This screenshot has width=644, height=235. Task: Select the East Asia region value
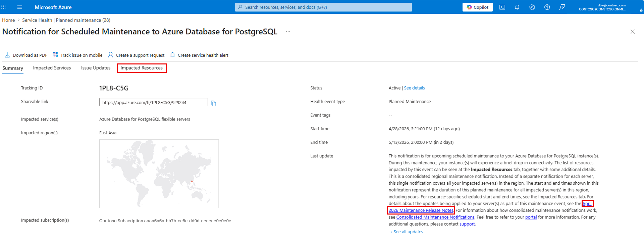click(108, 133)
